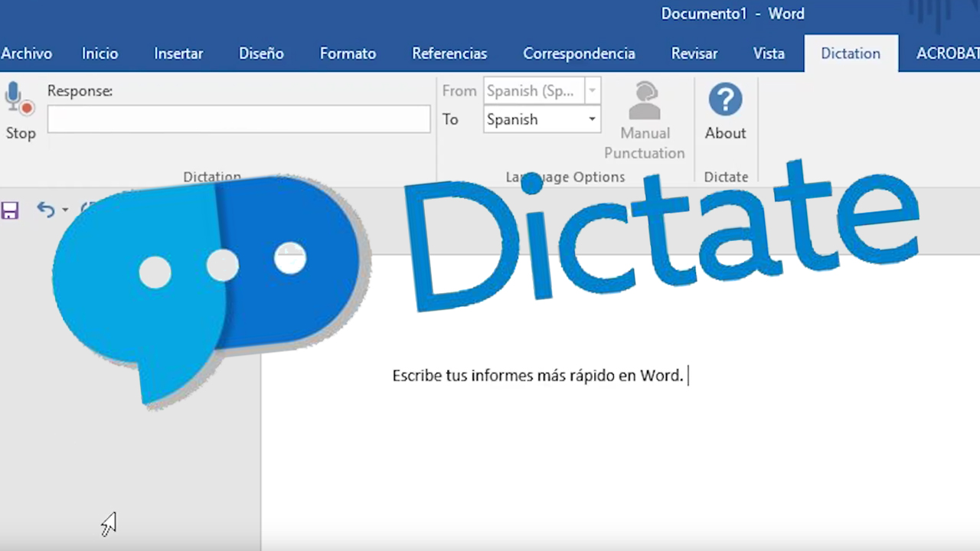Open the Correspondencia tab
980x551 pixels.
(x=579, y=54)
